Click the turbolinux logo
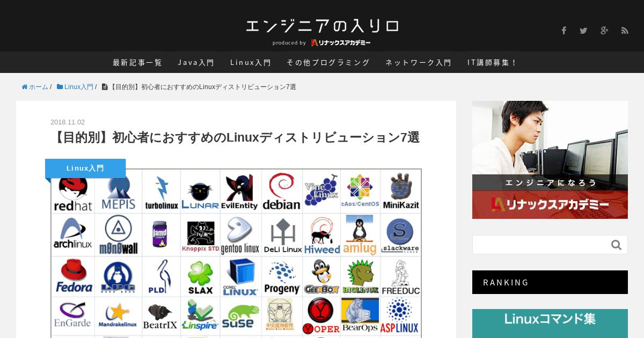644x338 pixels. (161, 193)
